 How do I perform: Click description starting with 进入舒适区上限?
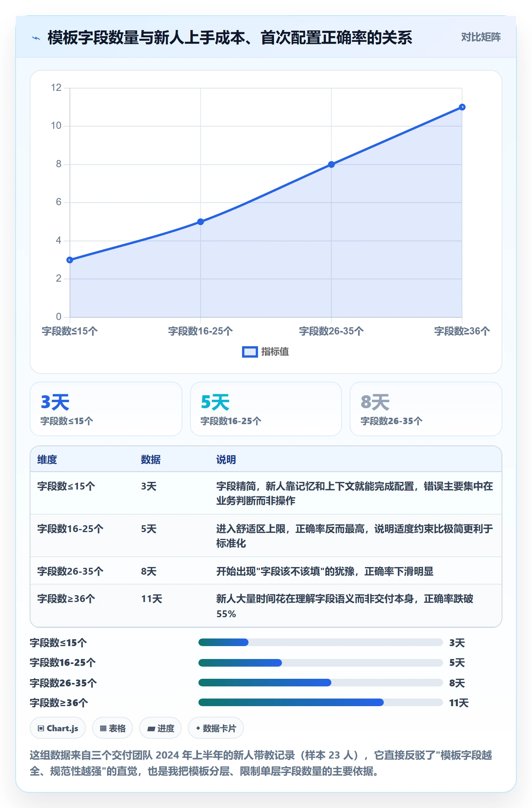point(355,536)
